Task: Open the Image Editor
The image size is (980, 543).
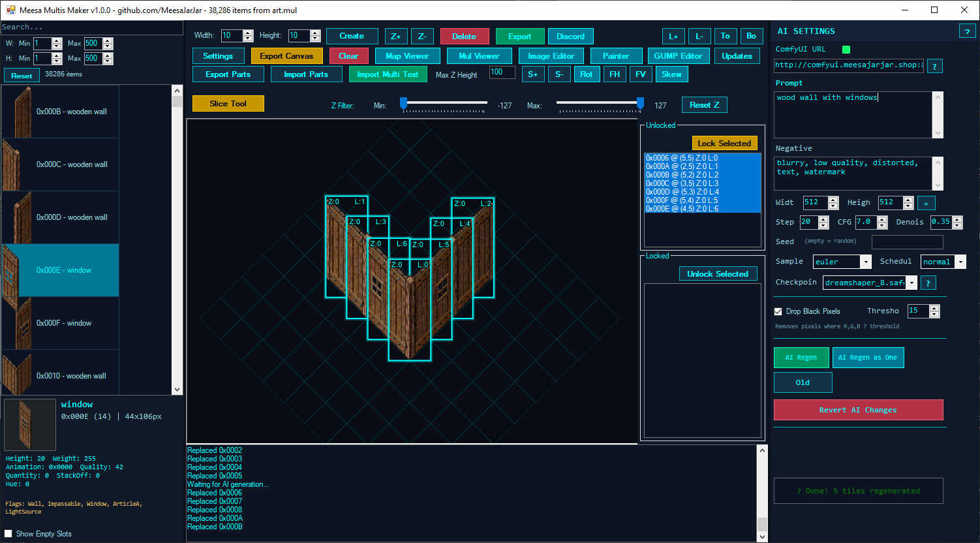Action: coord(551,56)
